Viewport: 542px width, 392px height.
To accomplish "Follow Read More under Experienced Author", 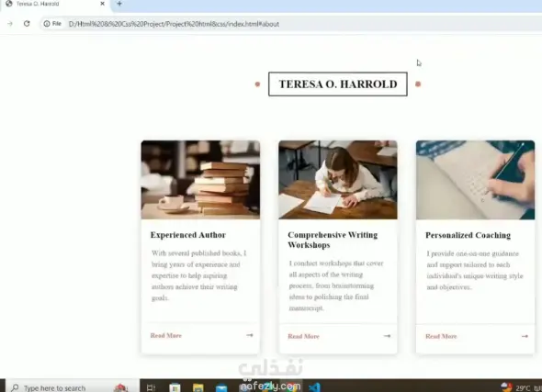I will (166, 335).
